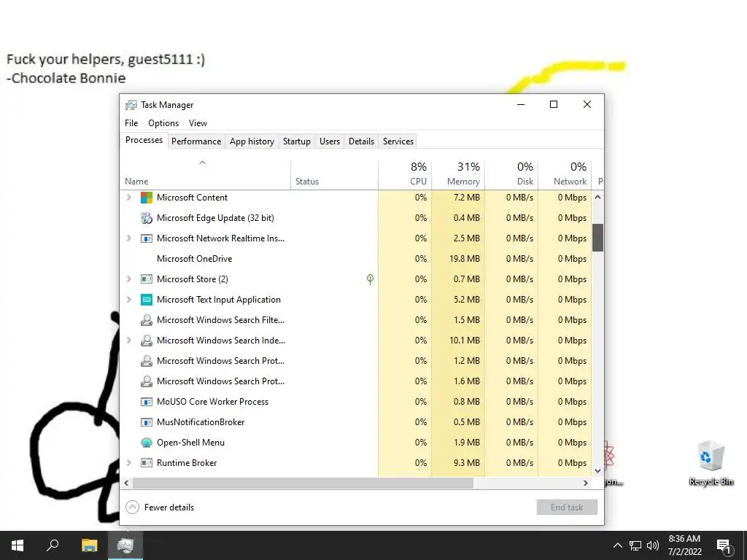The height and width of the screenshot is (560, 747).
Task: Click the 19.8 MB memory value
Action: click(465, 259)
